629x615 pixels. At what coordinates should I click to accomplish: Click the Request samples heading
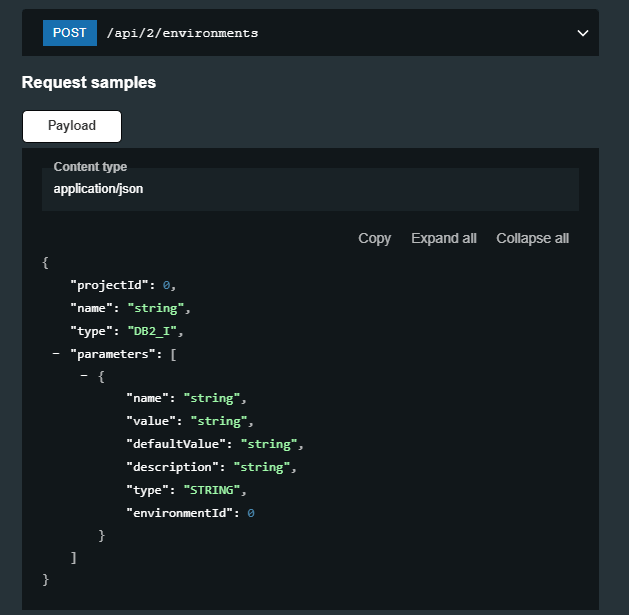pos(89,83)
